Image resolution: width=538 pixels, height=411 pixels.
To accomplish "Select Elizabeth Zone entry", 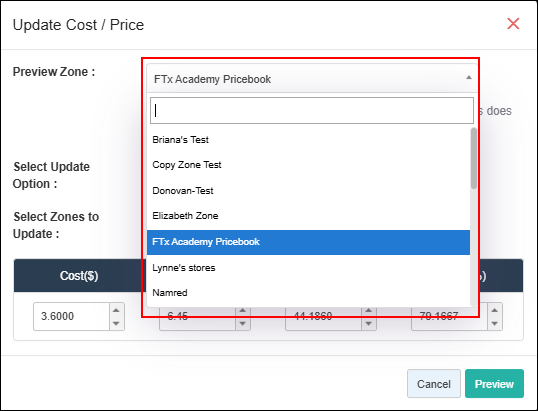I will point(308,216).
